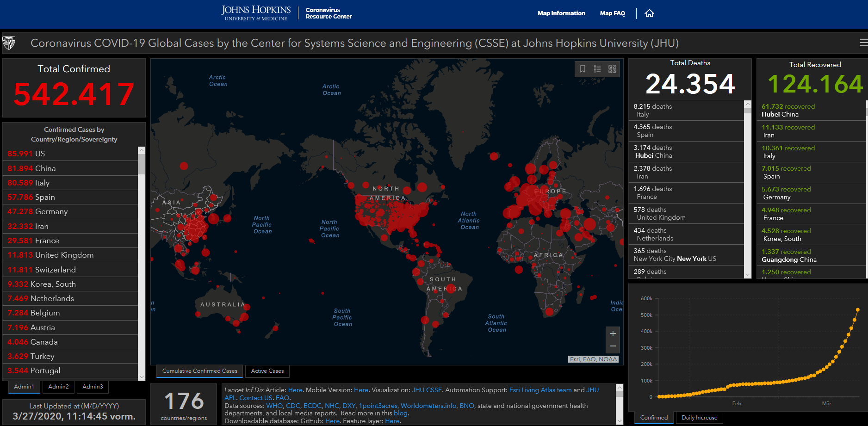The width and height of the screenshot is (868, 426).
Task: Select the Cumulative Confirmed Cases tab
Action: tap(199, 371)
